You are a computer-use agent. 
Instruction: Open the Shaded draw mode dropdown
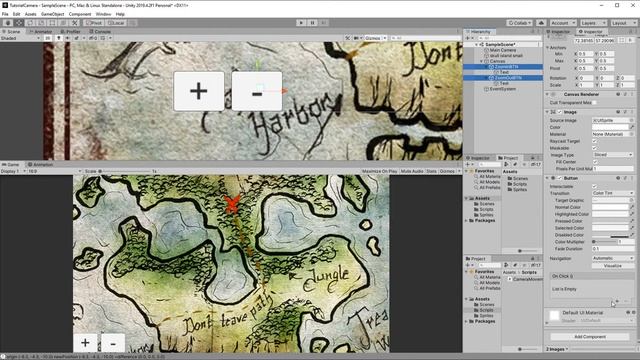(20, 38)
